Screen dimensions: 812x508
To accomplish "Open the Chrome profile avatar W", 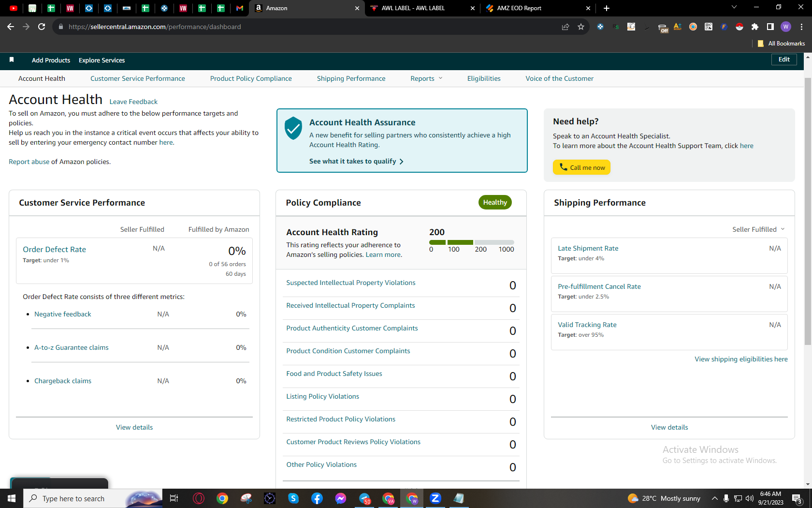I will click(x=786, y=27).
